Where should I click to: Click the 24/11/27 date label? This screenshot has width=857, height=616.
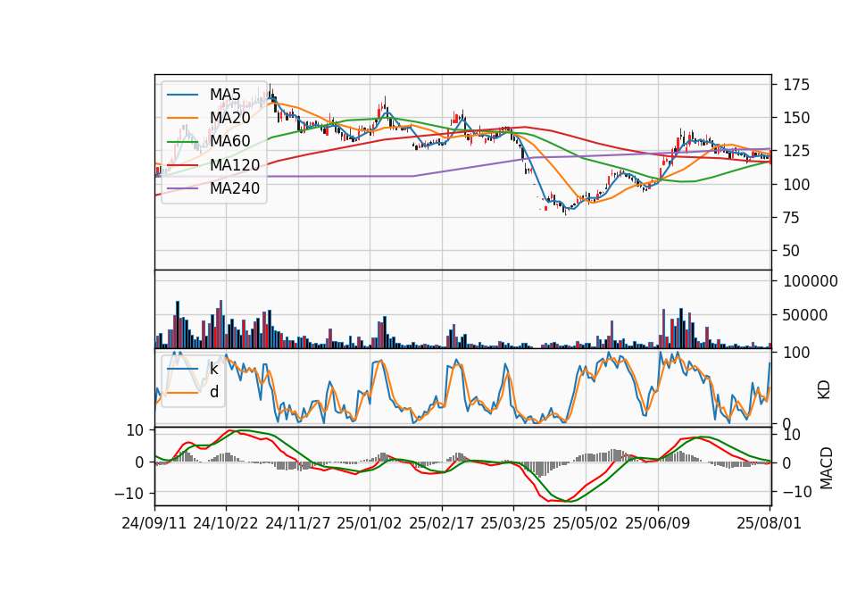(x=298, y=523)
